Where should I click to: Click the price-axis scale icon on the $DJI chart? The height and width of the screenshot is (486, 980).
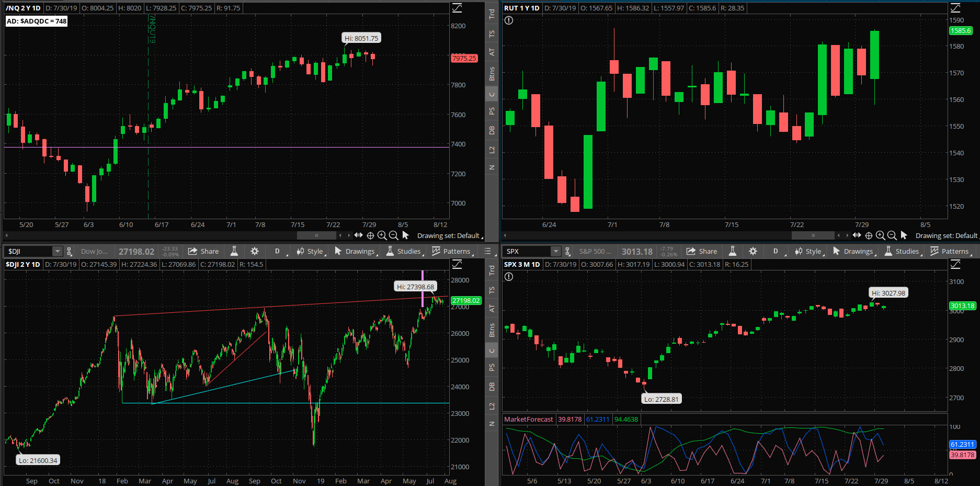[457, 264]
